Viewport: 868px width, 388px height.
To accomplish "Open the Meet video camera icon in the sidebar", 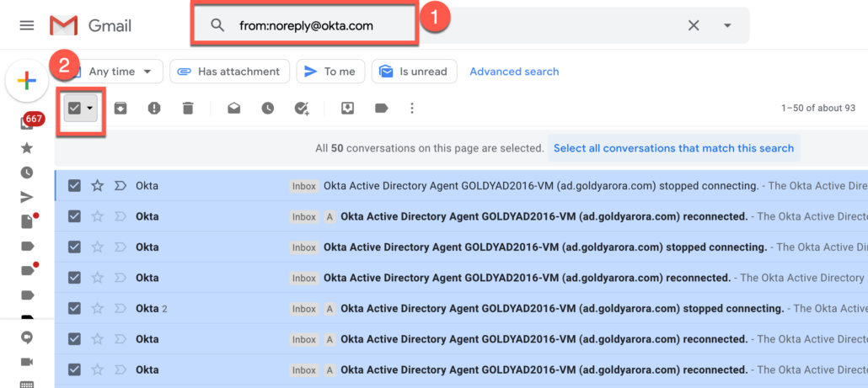I will tap(27, 362).
